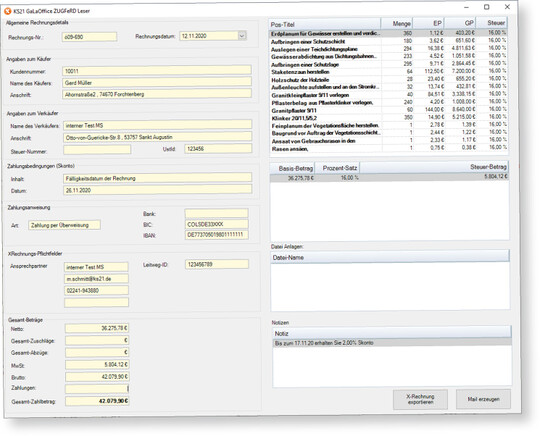The image size is (540, 436).
Task: Click the Gesamt-Zuschläge field
Action: [x=97, y=340]
